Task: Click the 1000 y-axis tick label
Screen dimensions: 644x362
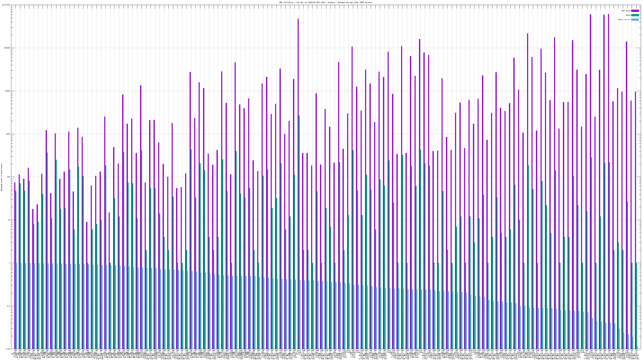Action: coord(8,134)
